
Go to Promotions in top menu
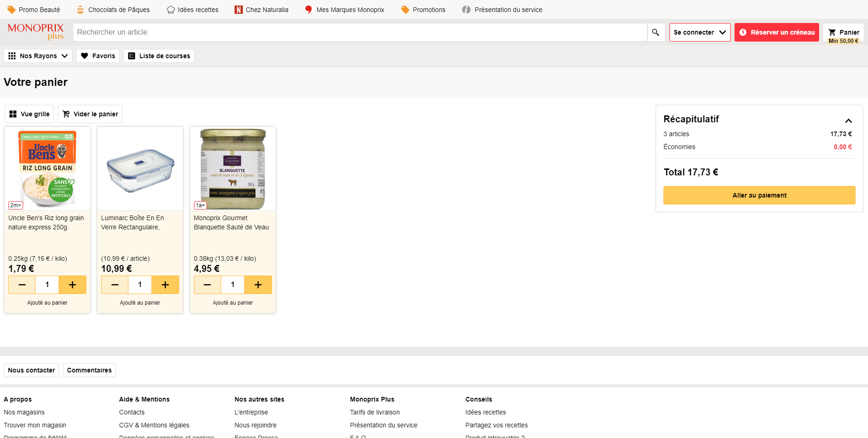point(423,10)
